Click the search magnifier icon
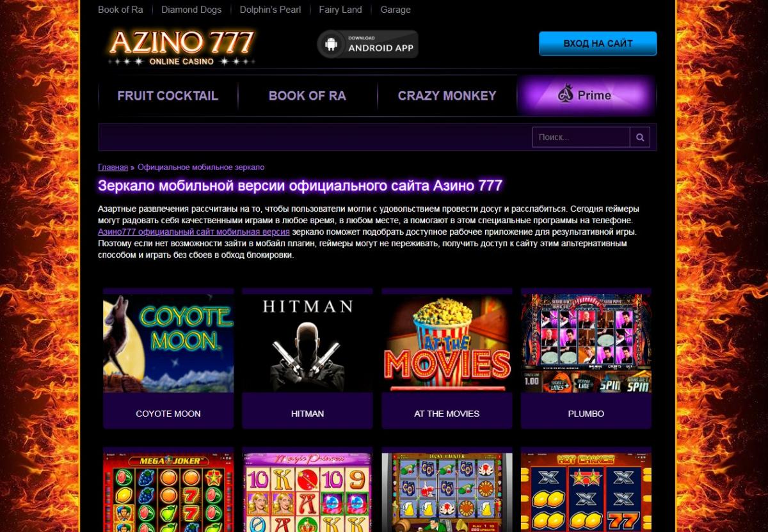Image resolution: width=768 pixels, height=532 pixels. (640, 137)
